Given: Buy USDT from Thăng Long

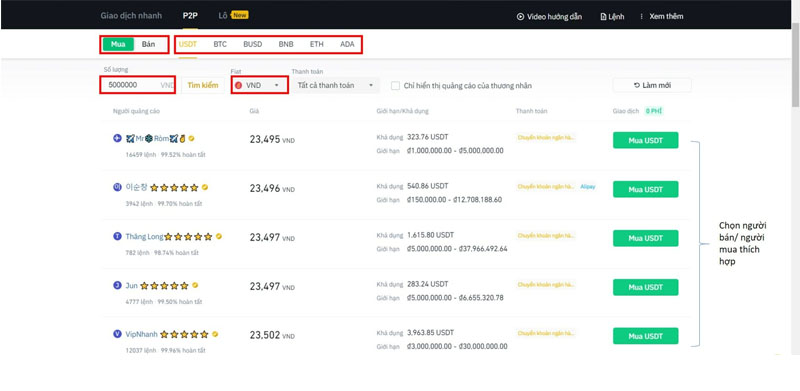Looking at the screenshot, I should coord(645,238).
